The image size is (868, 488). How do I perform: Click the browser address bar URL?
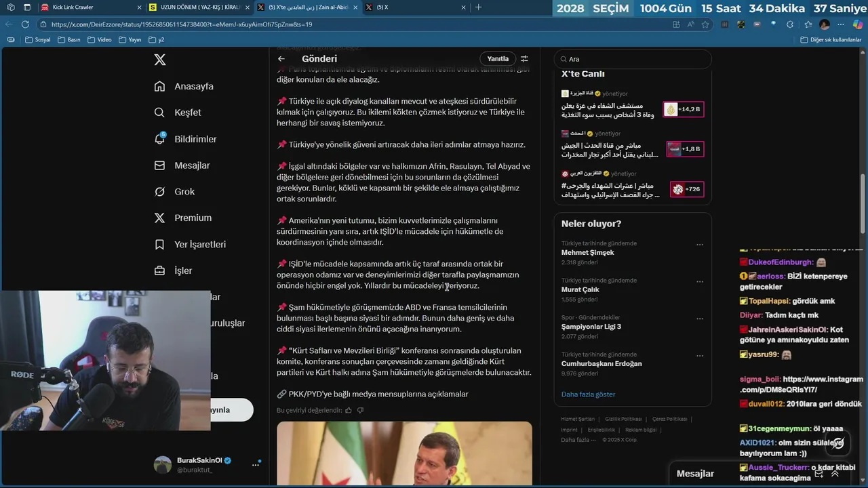[x=181, y=24]
